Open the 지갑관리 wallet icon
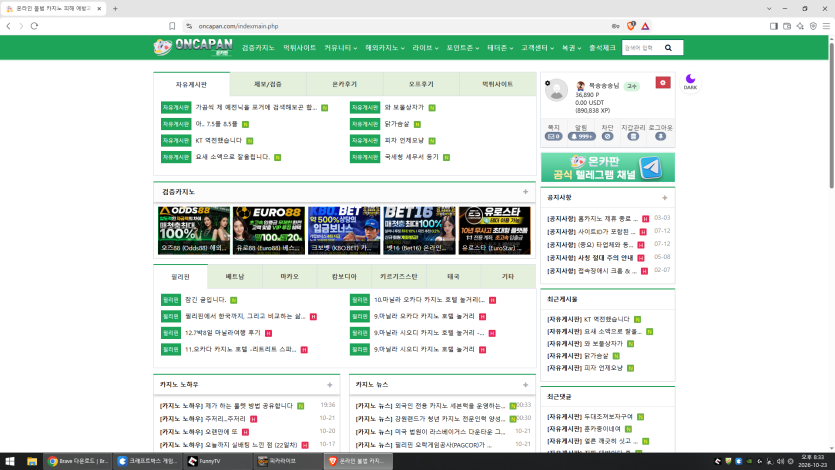This screenshot has height=470, width=835. (633, 136)
